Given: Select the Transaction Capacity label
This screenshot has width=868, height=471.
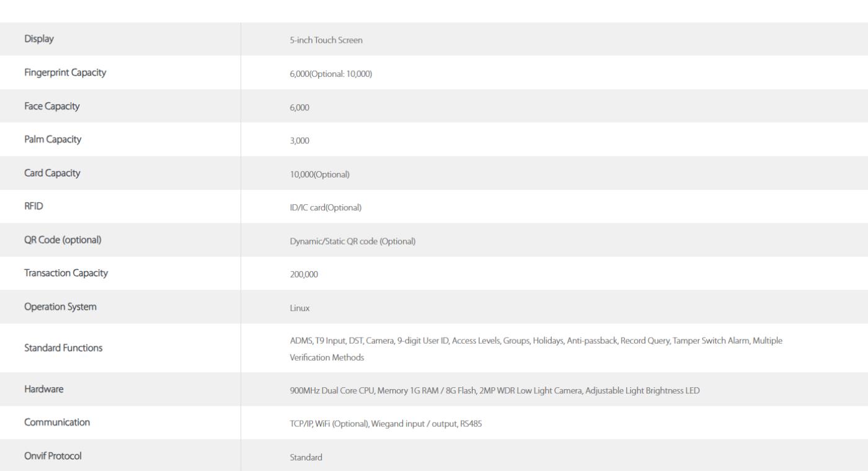Looking at the screenshot, I should 66,274.
